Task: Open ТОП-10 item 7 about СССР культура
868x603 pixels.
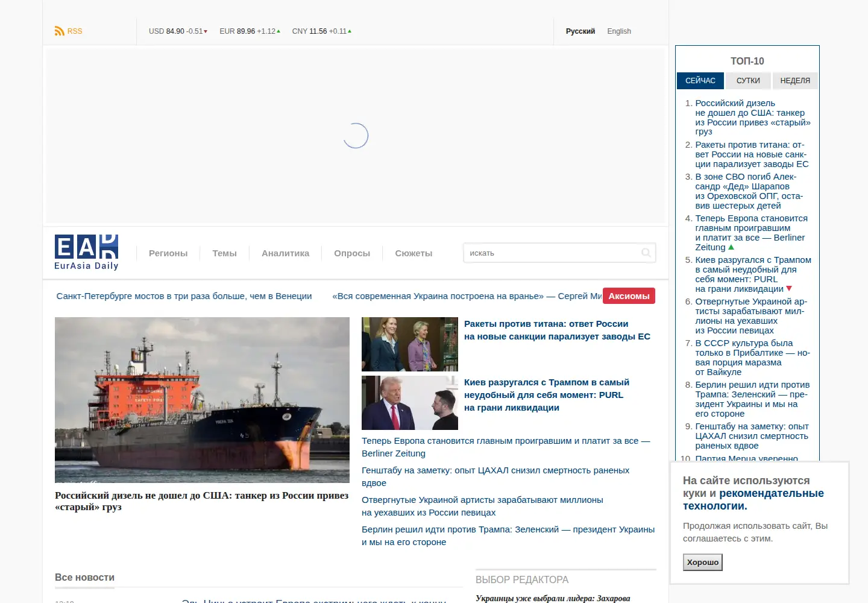Action: coord(753,358)
